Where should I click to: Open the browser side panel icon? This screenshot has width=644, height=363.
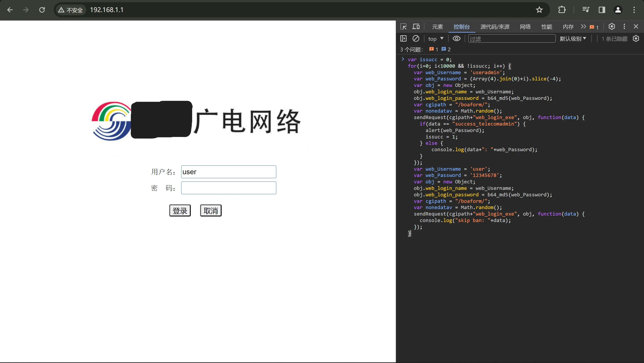click(x=602, y=10)
